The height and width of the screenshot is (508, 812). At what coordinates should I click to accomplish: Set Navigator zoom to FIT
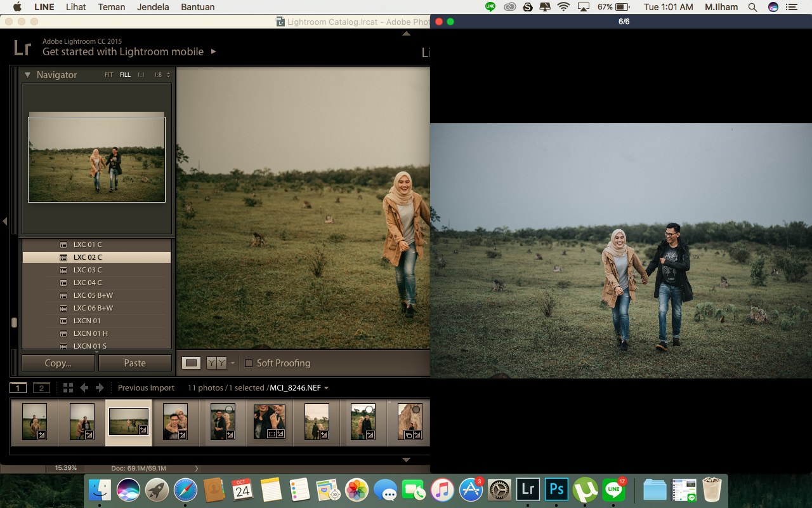point(109,75)
